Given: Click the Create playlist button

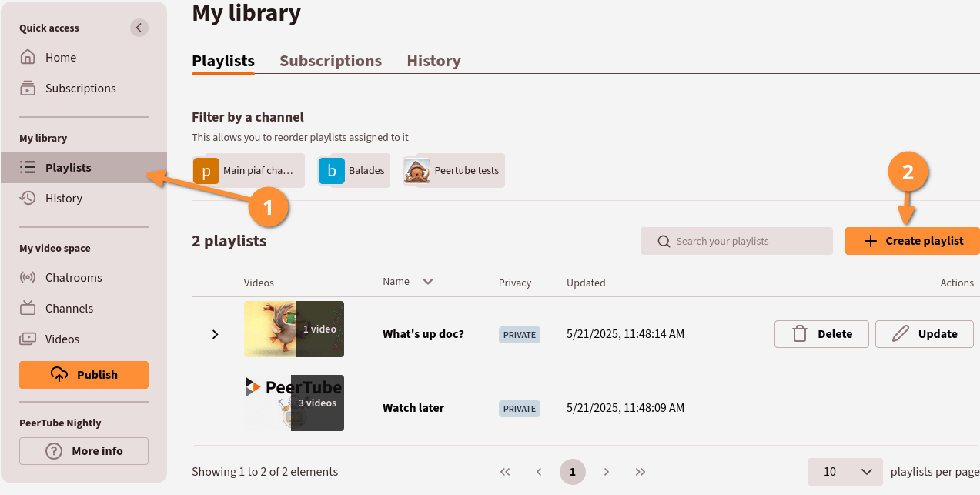Looking at the screenshot, I should (x=913, y=241).
